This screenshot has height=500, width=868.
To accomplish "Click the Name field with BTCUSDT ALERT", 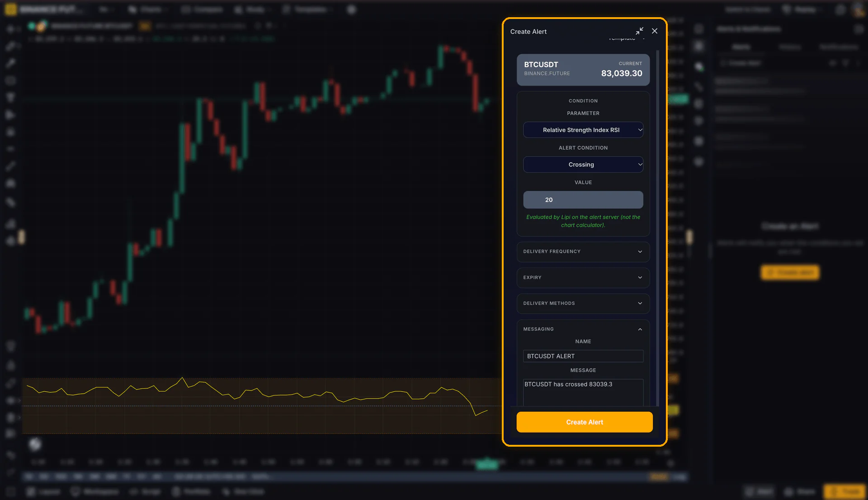I will coord(583,356).
